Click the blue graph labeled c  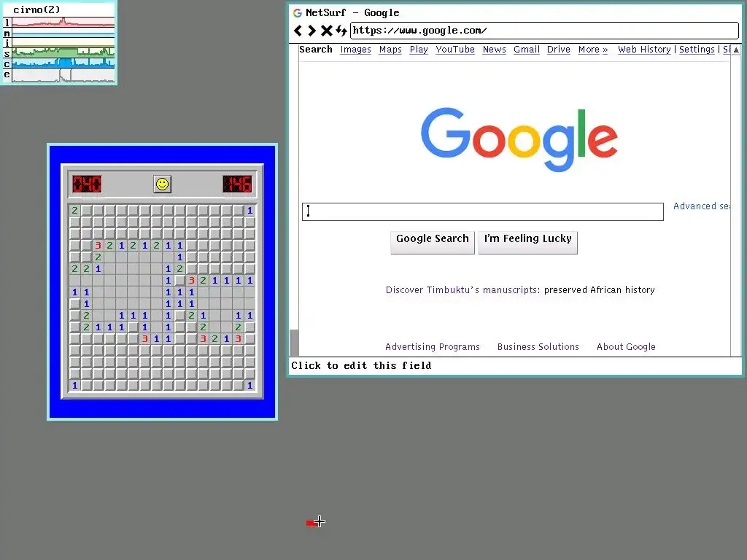63,63
